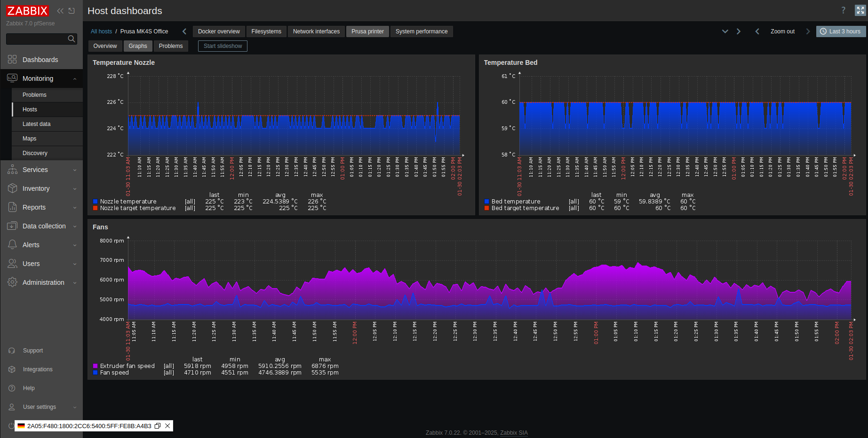Switch to the System performance tab
This screenshot has height=438, width=868.
421,31
